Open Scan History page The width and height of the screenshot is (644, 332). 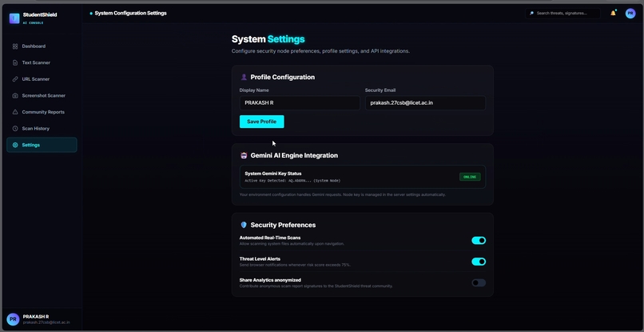(x=42, y=129)
